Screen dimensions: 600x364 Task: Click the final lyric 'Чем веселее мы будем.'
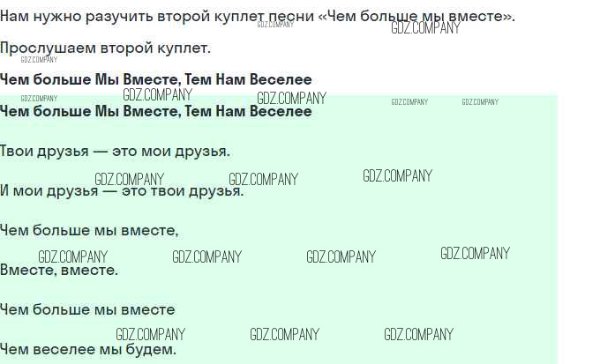pyautogui.click(x=88, y=349)
